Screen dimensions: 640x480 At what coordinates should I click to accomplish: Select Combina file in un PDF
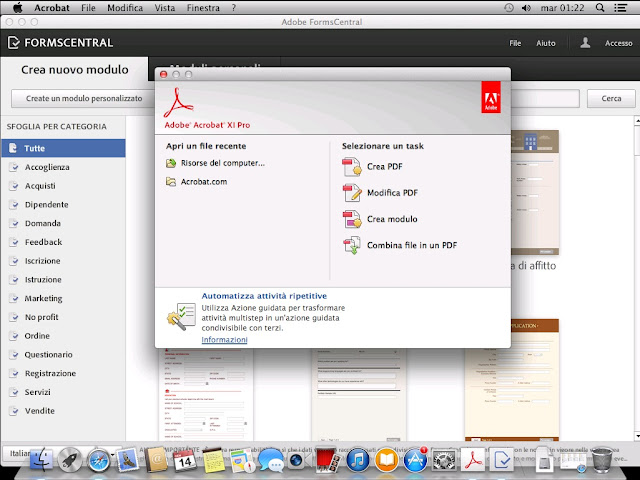click(400, 245)
